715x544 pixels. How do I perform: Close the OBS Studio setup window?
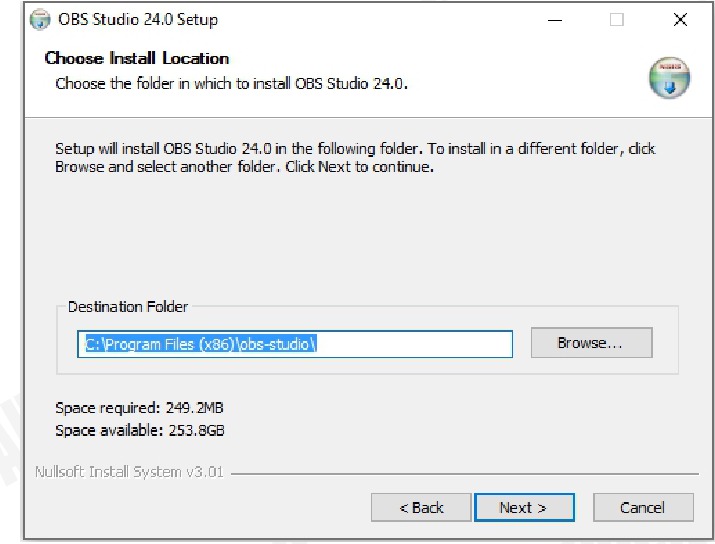pyautogui.click(x=680, y=20)
